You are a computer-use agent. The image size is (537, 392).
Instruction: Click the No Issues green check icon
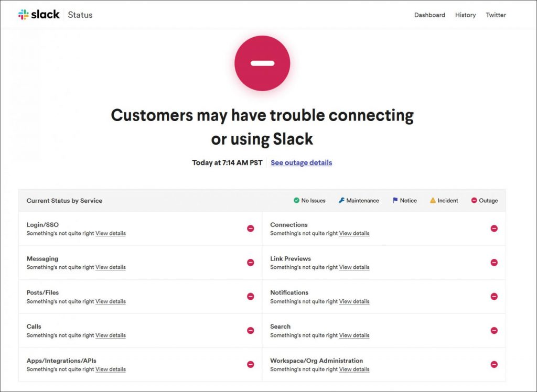pyautogui.click(x=296, y=200)
